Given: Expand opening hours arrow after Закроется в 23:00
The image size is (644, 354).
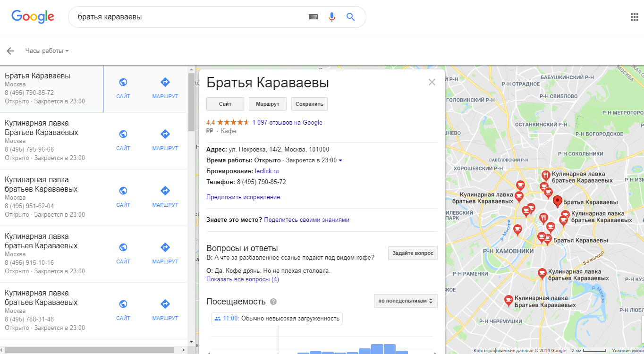Looking at the screenshot, I should (x=340, y=160).
